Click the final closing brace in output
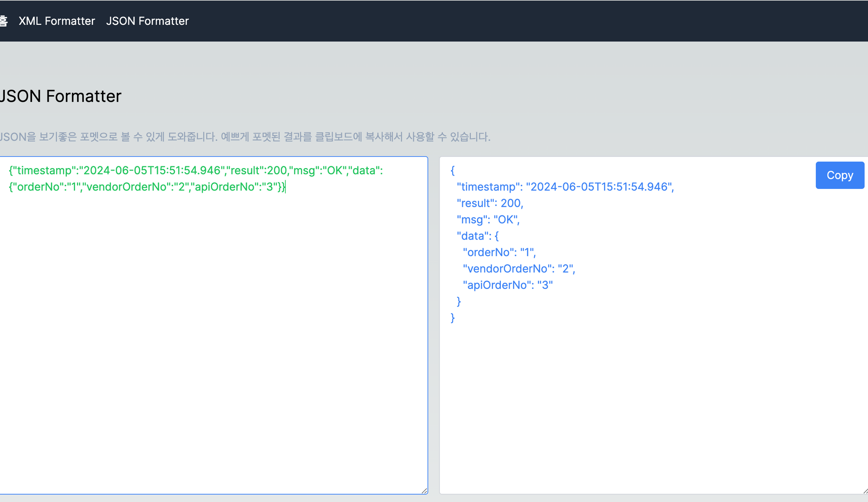The height and width of the screenshot is (502, 868). pos(453,318)
